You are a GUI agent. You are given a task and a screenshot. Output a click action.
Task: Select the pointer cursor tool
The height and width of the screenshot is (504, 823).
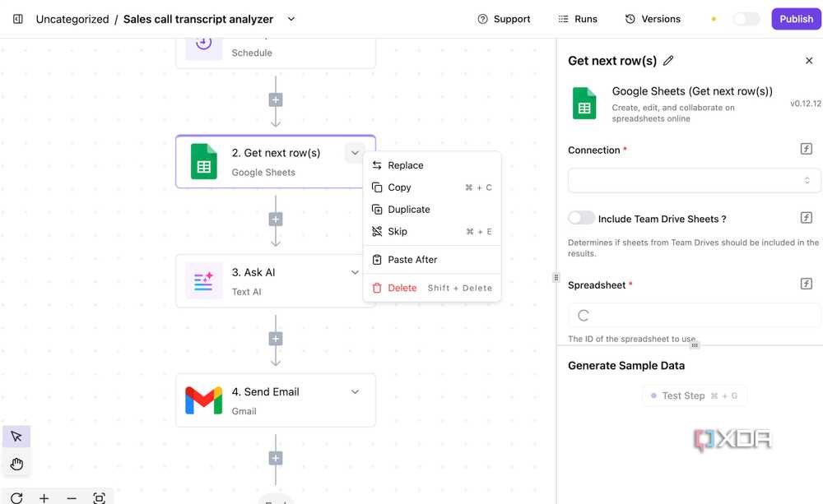point(16,437)
